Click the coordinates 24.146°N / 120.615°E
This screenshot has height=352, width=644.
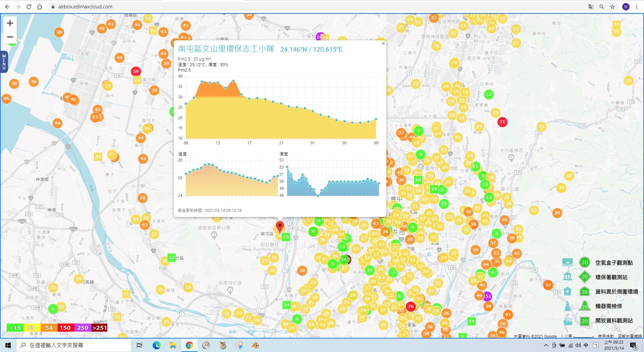(311, 49)
